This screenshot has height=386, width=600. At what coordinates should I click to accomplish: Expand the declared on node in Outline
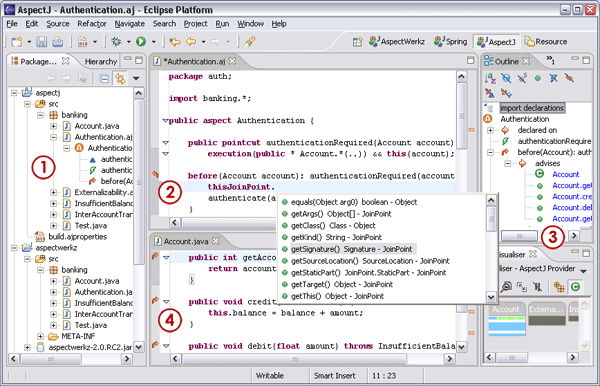tap(490, 130)
